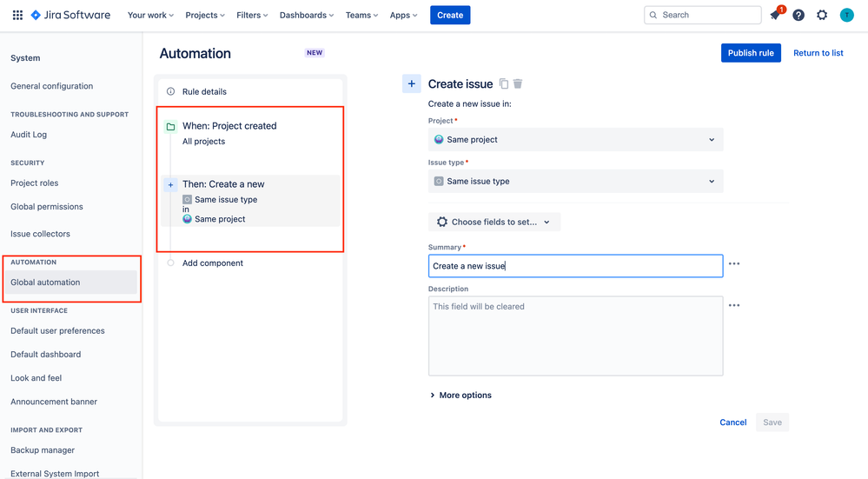
Task: Open the Issue type dropdown
Action: (x=575, y=181)
